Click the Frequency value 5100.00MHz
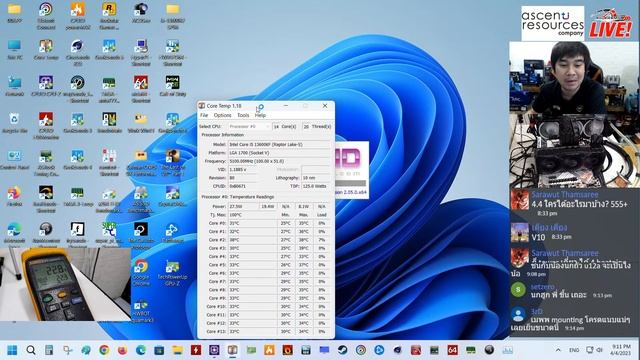Screen dimensions: 640x360 (279, 161)
